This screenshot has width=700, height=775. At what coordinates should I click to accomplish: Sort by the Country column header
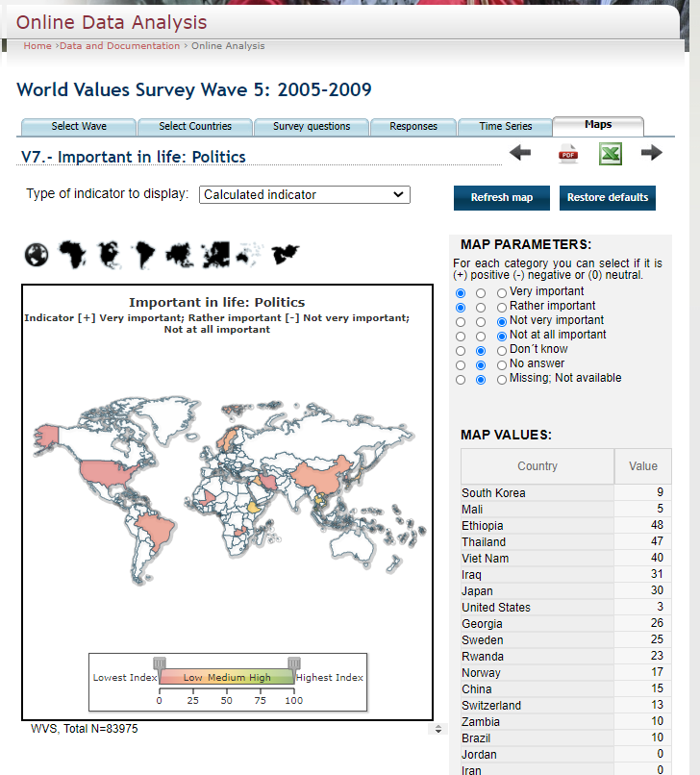click(537, 466)
